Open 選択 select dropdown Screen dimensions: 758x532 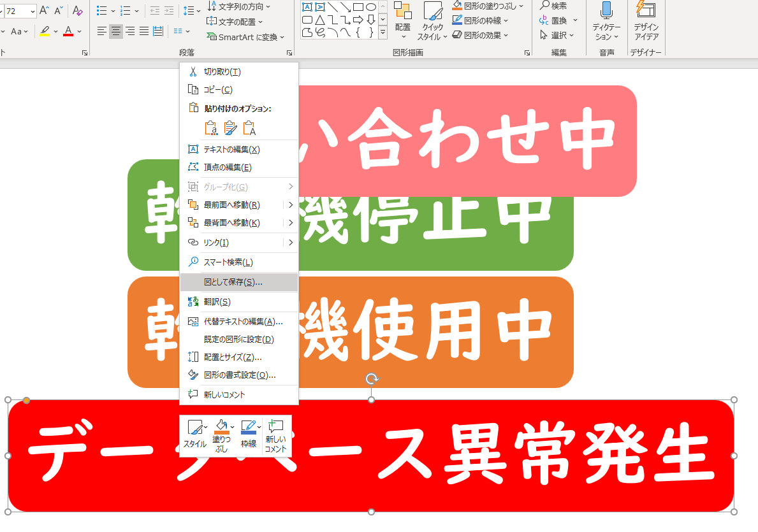tap(557, 35)
